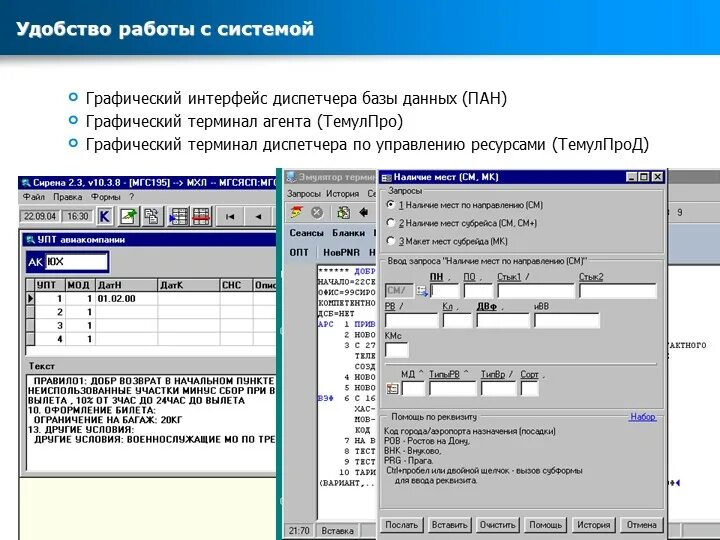The width and height of the screenshot is (720, 540).
Task: Click the colorful send icon in emulator toolbar
Action: pyautogui.click(x=297, y=212)
